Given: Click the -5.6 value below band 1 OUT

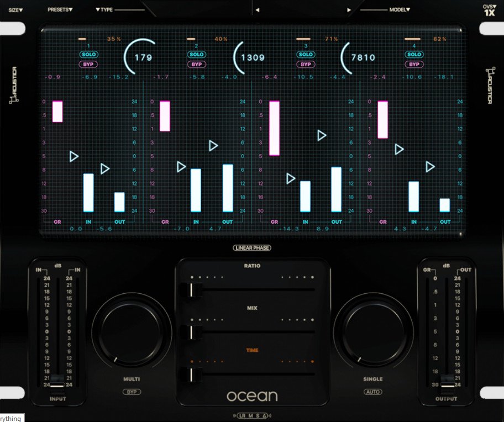Looking at the screenshot, I should click(x=104, y=229).
